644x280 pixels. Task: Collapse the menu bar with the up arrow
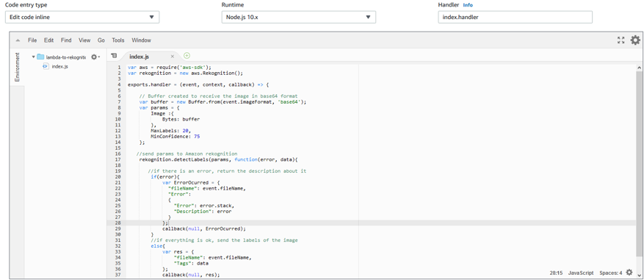[18, 40]
